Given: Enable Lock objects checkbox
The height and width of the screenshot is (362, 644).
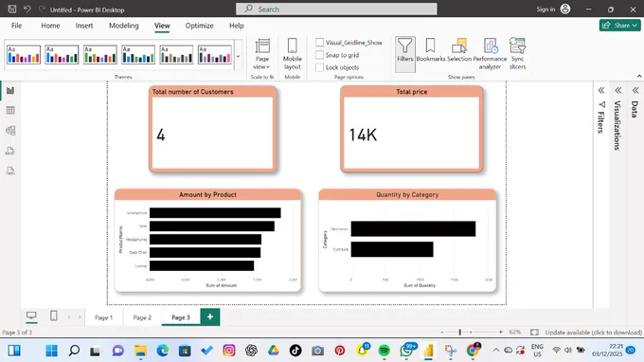Looking at the screenshot, I should (x=319, y=67).
